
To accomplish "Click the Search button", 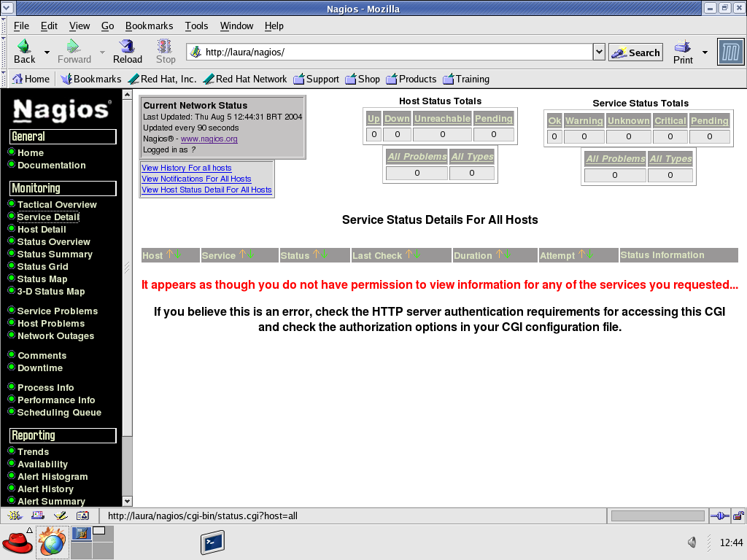I will click(635, 52).
